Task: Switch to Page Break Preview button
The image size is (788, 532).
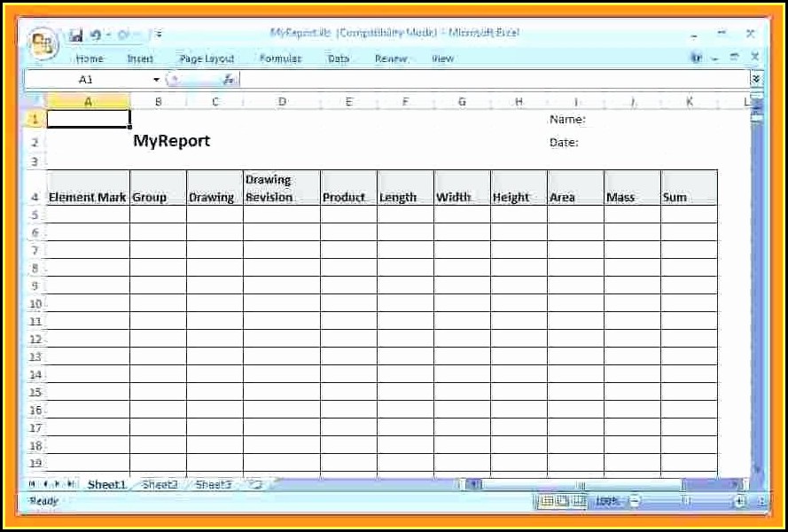Action: (x=578, y=502)
